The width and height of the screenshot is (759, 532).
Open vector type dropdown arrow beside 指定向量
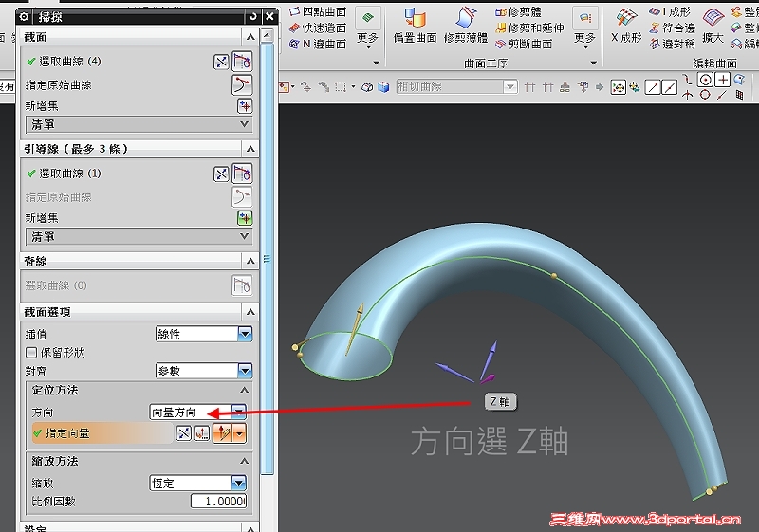(240, 433)
